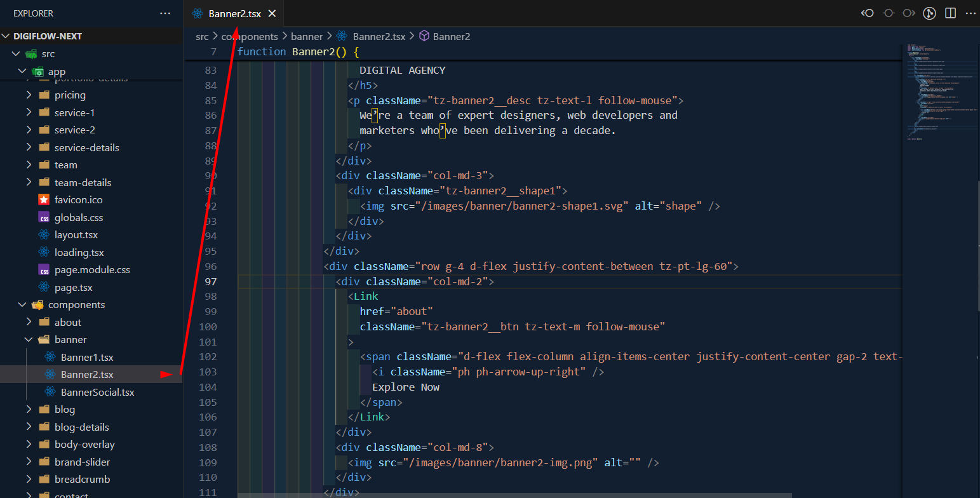Click the Banner2 function breadcrumb label

click(452, 36)
